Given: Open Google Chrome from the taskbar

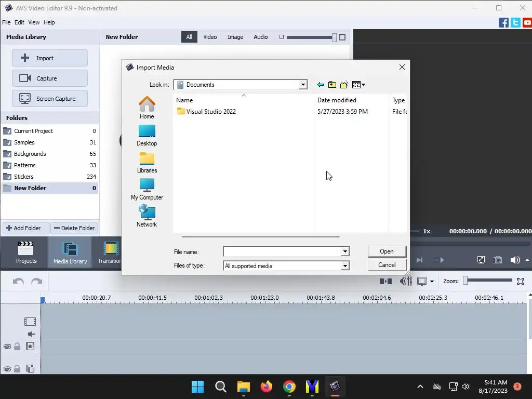Looking at the screenshot, I should 289,387.
